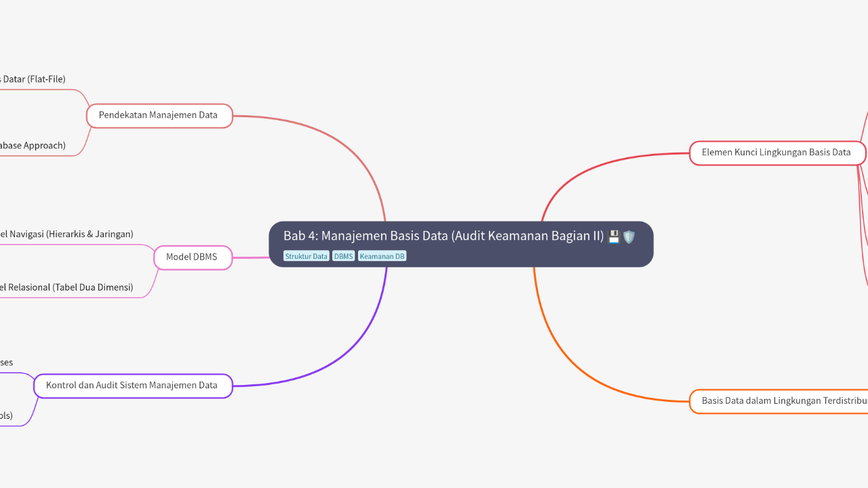
Task: Select the 'Pendekatan Manajemen Data' node
Action: point(159,115)
